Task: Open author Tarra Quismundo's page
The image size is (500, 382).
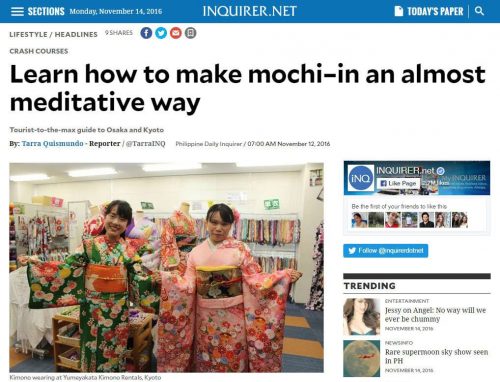Action: pos(53,144)
